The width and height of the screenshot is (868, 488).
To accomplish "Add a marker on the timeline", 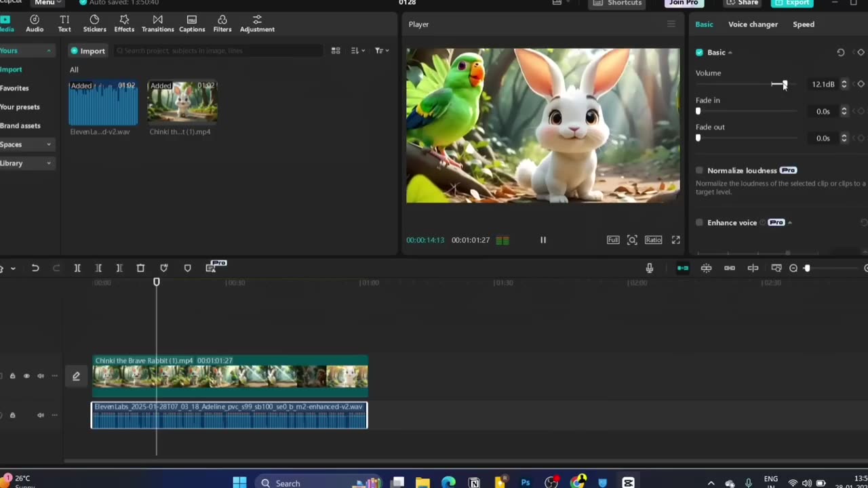I will [x=188, y=268].
